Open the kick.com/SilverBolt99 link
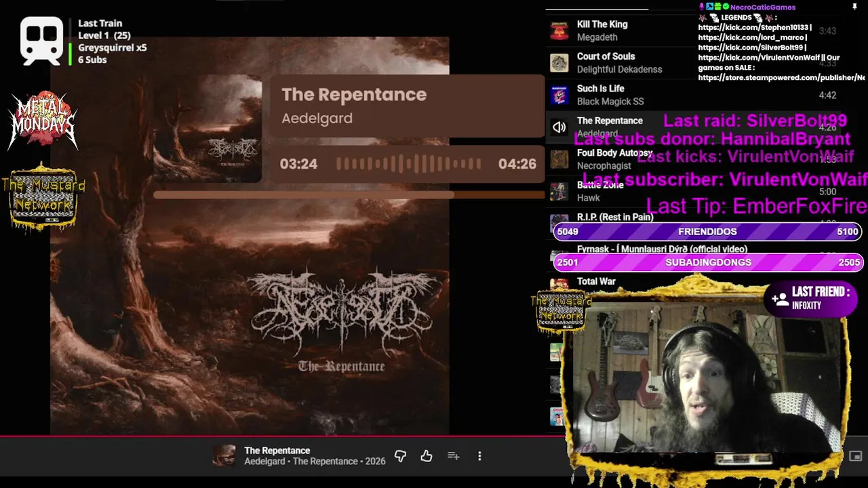Screen dimensions: 868x488 coord(751,48)
